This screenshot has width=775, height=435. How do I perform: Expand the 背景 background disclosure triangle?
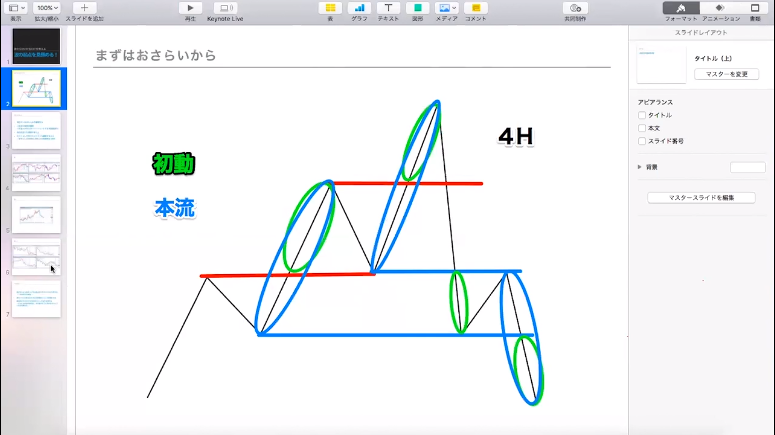639,167
